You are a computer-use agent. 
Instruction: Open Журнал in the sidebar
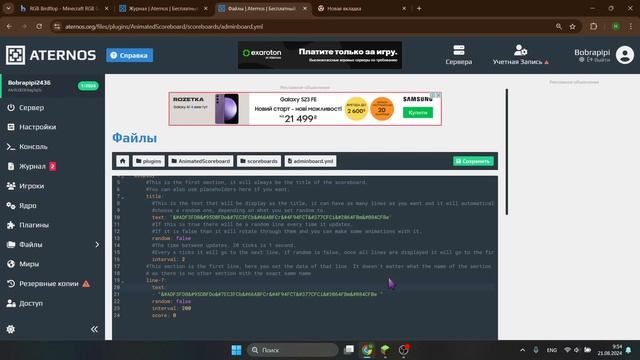[x=26, y=166]
